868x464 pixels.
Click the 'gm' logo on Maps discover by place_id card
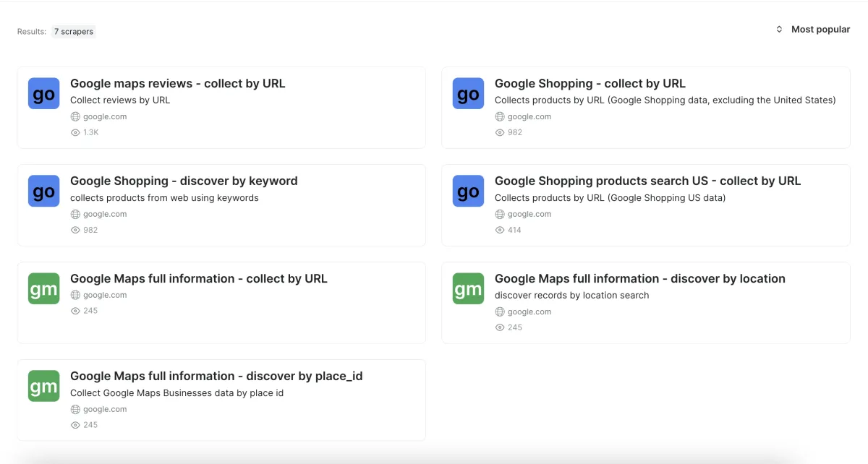coord(43,387)
